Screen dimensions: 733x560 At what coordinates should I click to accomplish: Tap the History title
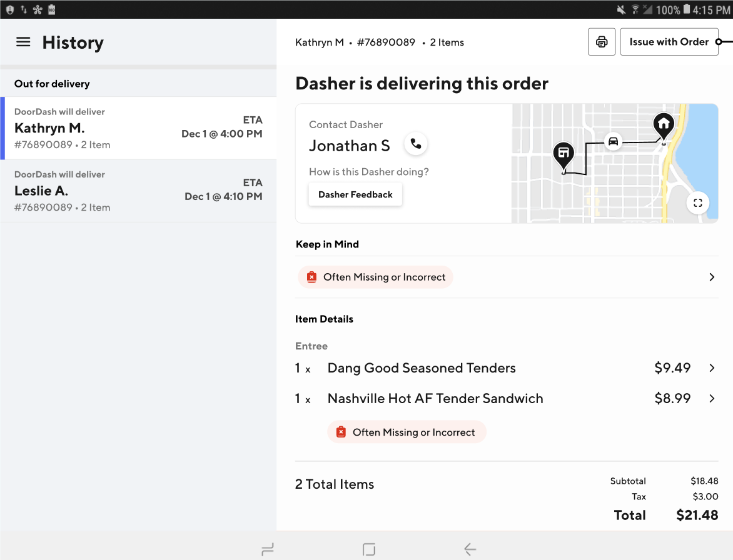[x=73, y=42]
